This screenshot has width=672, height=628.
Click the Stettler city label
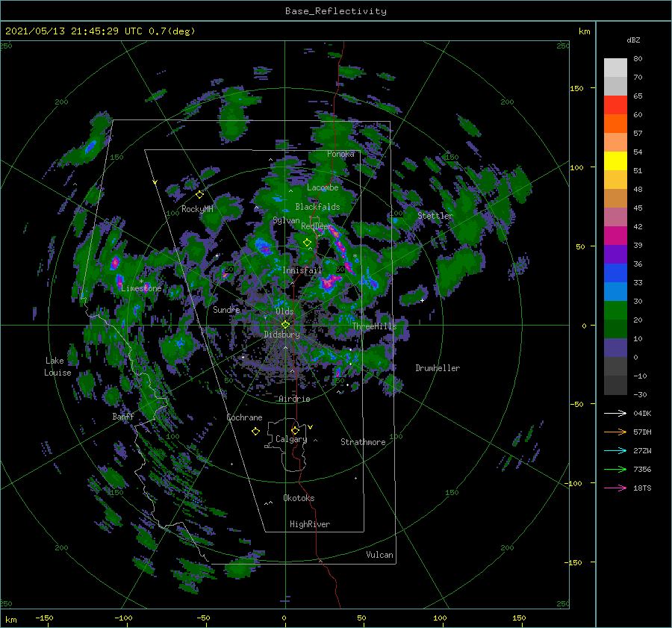(435, 216)
